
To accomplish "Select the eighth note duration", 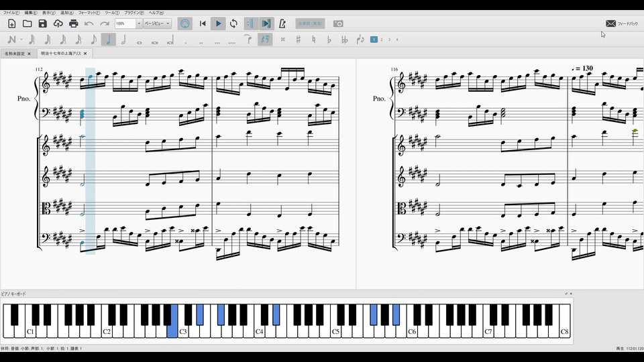I will click(x=94, y=40).
